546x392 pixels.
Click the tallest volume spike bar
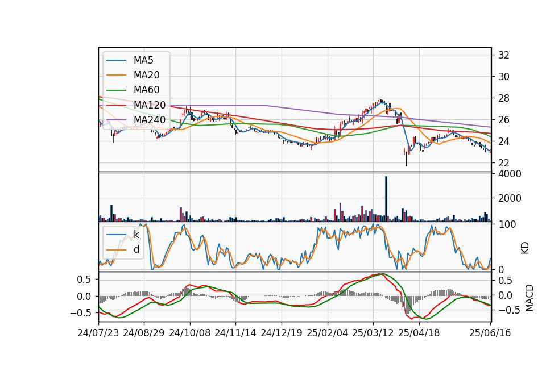click(386, 199)
